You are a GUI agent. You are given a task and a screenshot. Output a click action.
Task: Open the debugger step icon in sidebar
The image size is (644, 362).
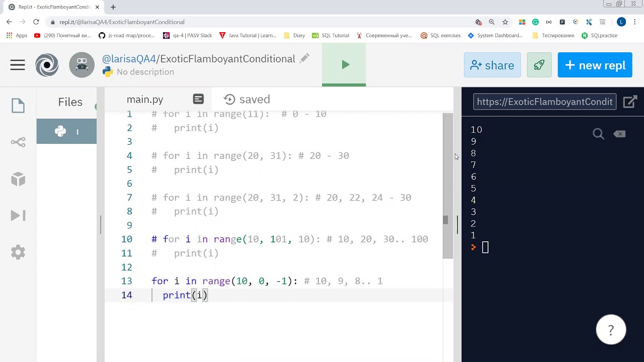tap(18, 216)
